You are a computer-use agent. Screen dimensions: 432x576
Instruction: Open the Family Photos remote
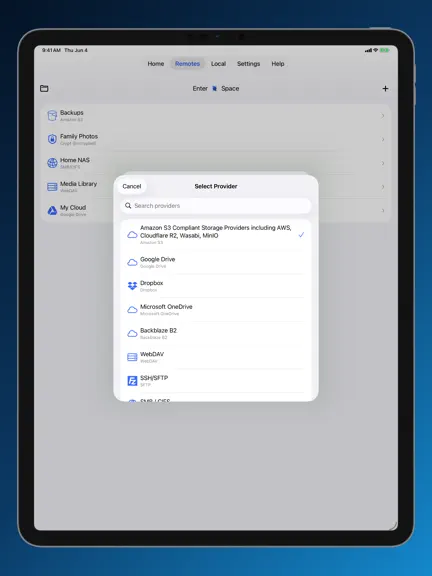pyautogui.click(x=216, y=139)
